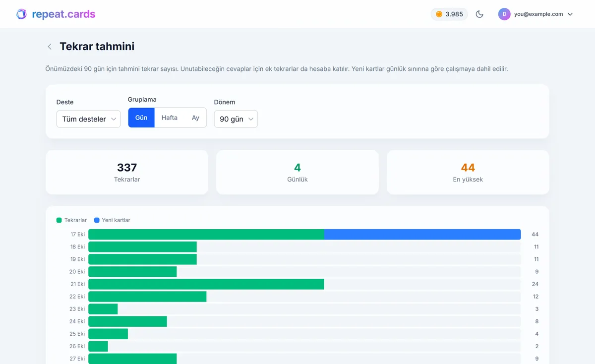Click the 25 Eki date label

coord(77,334)
